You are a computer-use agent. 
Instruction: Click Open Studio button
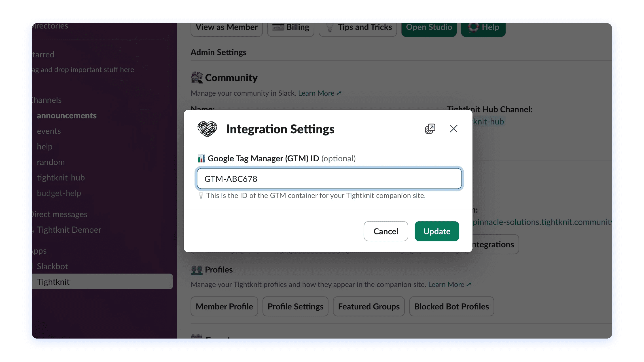pyautogui.click(x=429, y=27)
